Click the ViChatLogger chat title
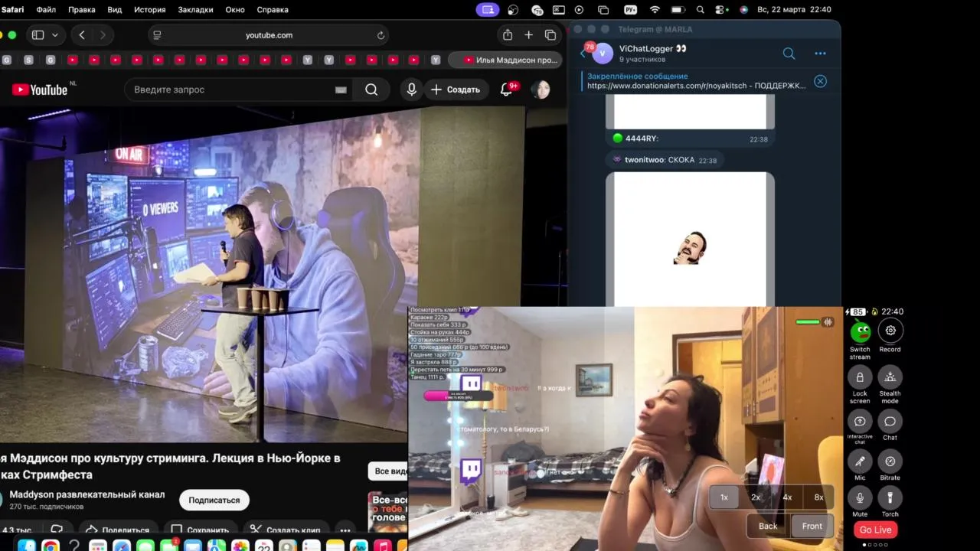Screen dimensions: 980x551 (652, 48)
